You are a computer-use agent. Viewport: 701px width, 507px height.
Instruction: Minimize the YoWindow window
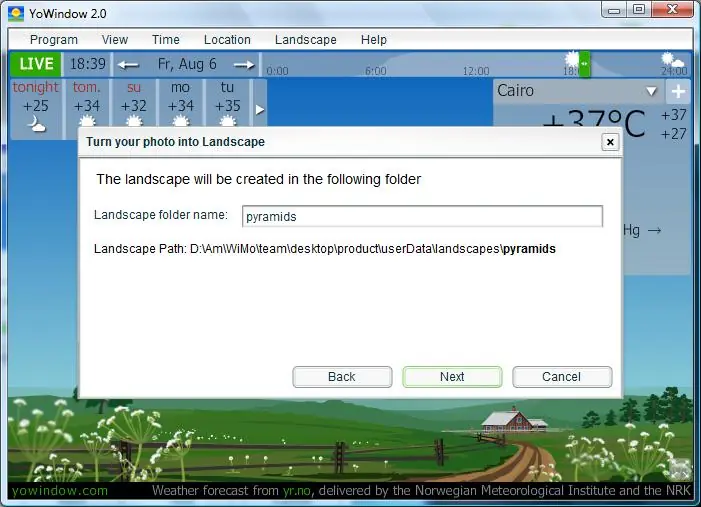[615, 10]
